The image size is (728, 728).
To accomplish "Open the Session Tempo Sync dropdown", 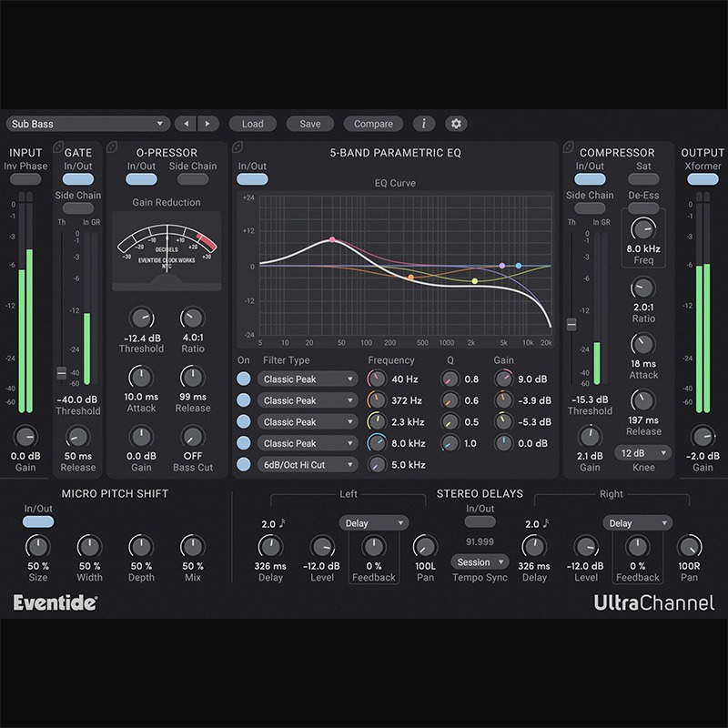I will [x=480, y=562].
